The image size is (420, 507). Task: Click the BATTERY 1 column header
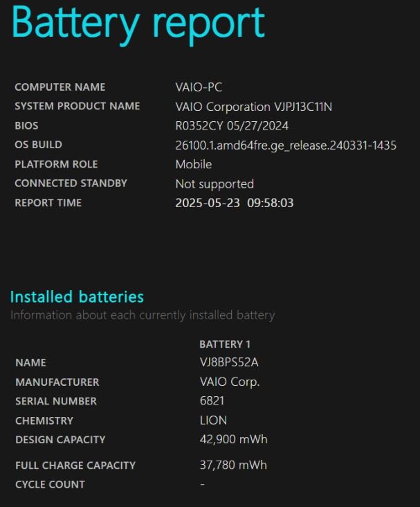pos(225,344)
